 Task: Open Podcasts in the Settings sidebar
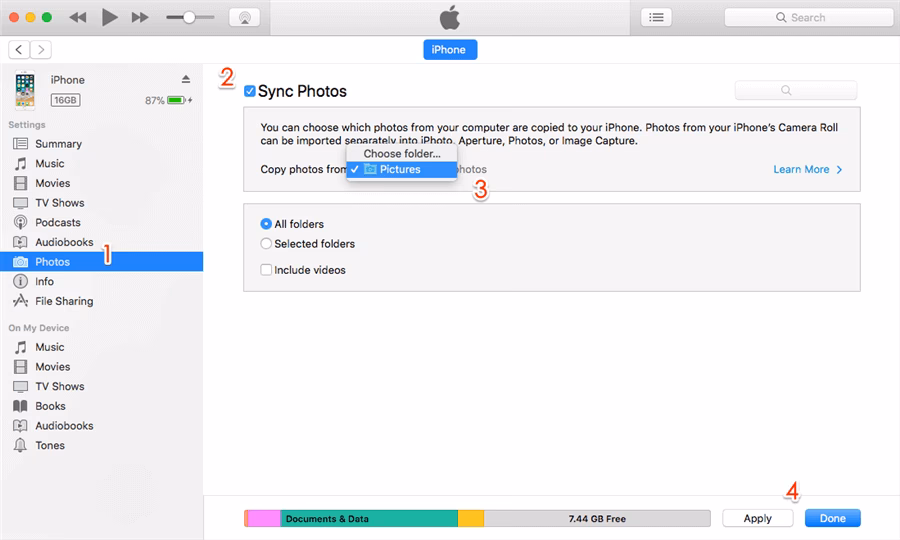pos(57,222)
